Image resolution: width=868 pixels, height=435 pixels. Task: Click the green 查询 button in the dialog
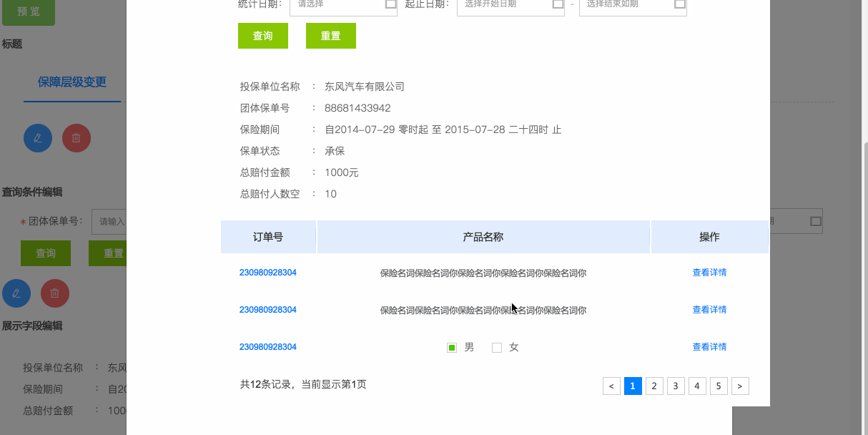[x=263, y=36]
